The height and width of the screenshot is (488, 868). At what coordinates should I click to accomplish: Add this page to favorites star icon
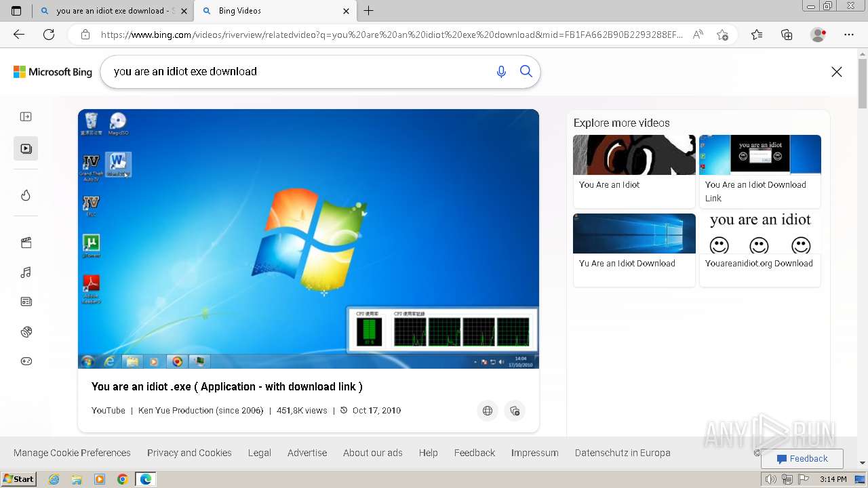[722, 35]
